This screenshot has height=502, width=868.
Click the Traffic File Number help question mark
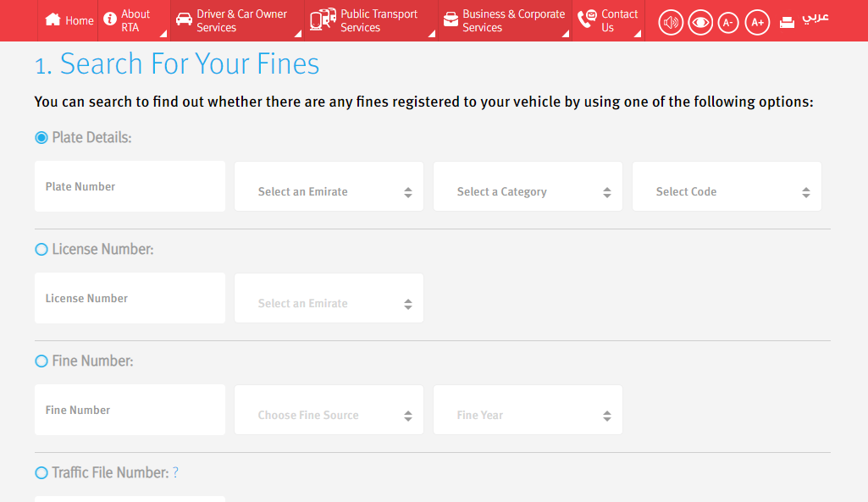tap(175, 473)
